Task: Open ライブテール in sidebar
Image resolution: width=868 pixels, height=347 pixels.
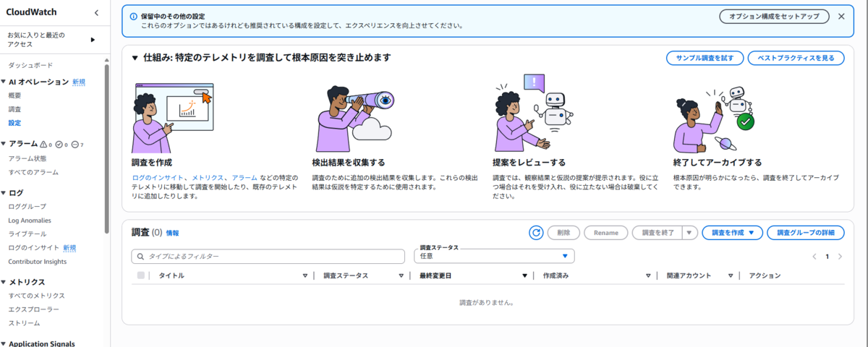Action: (27, 234)
